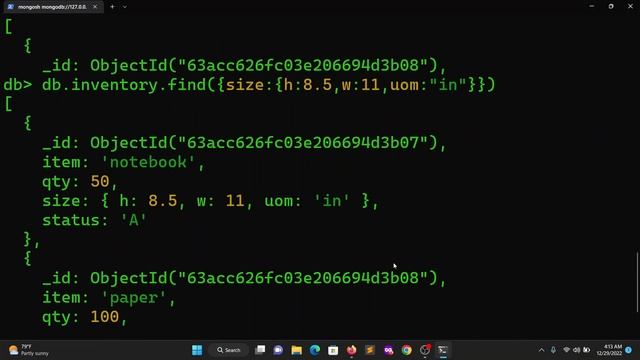Show hidden system tray icons

tap(541, 350)
